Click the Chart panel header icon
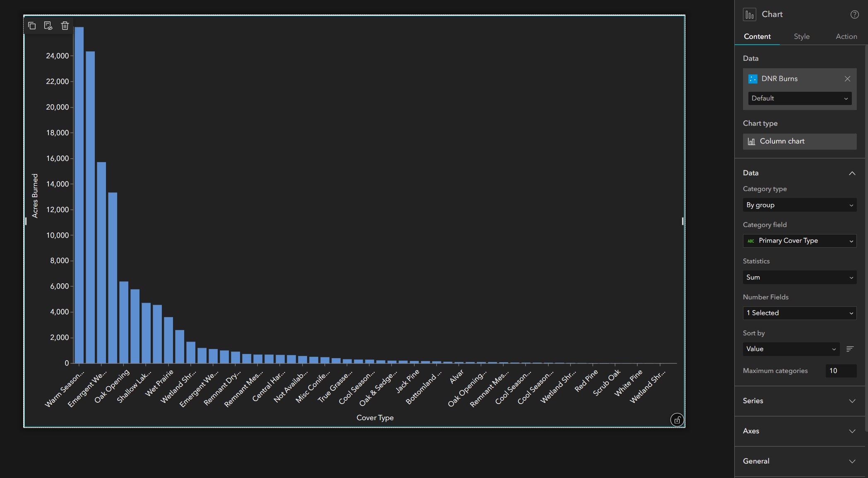The height and width of the screenshot is (478, 868). [750, 14]
